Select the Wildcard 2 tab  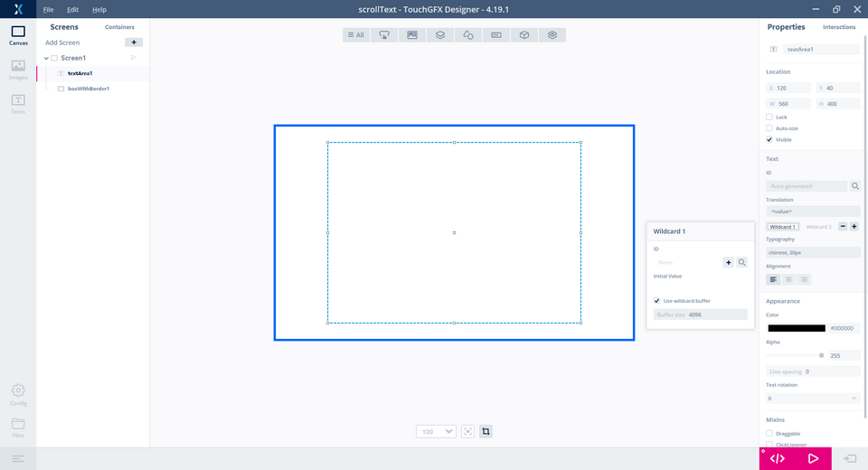819,227
